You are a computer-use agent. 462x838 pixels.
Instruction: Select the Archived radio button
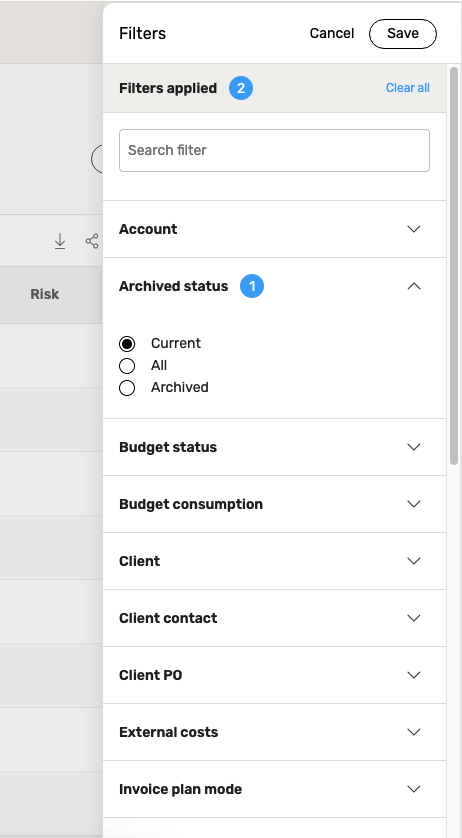point(127,388)
